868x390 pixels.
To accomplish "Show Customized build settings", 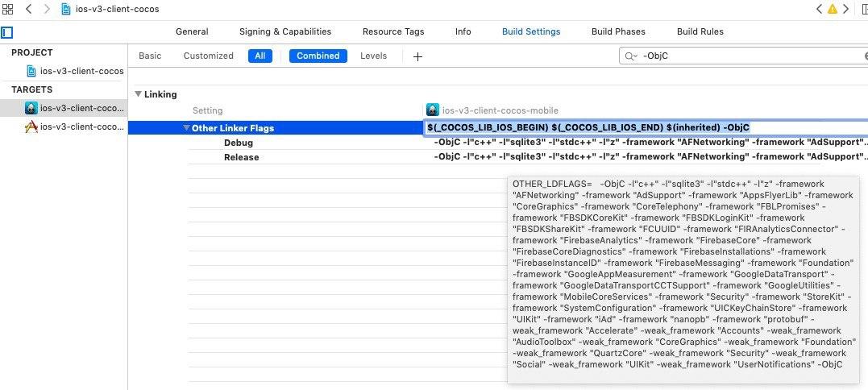I will (x=208, y=56).
